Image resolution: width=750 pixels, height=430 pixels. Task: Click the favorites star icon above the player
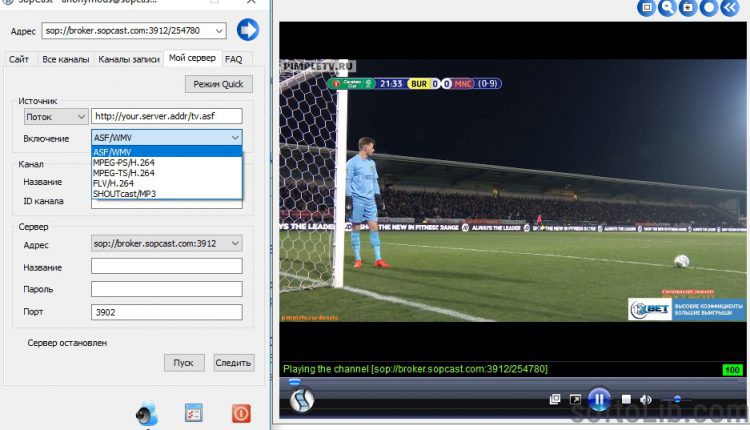click(x=688, y=8)
